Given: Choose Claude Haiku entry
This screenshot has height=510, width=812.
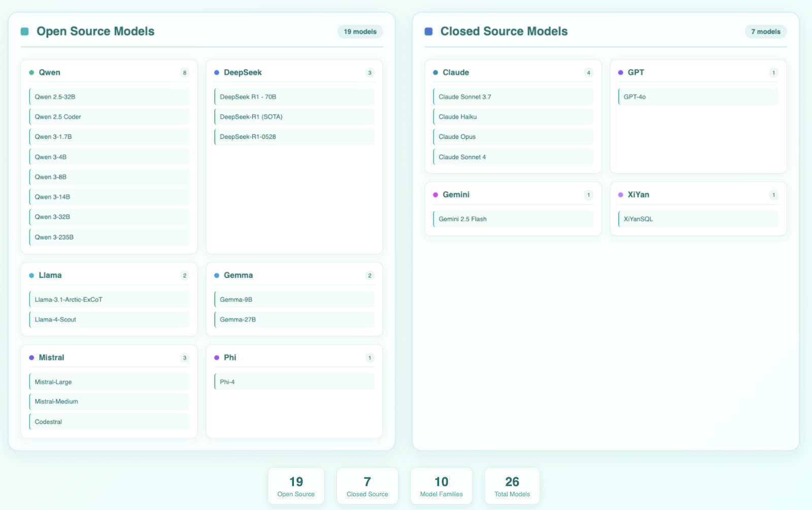Looking at the screenshot, I should coord(513,117).
